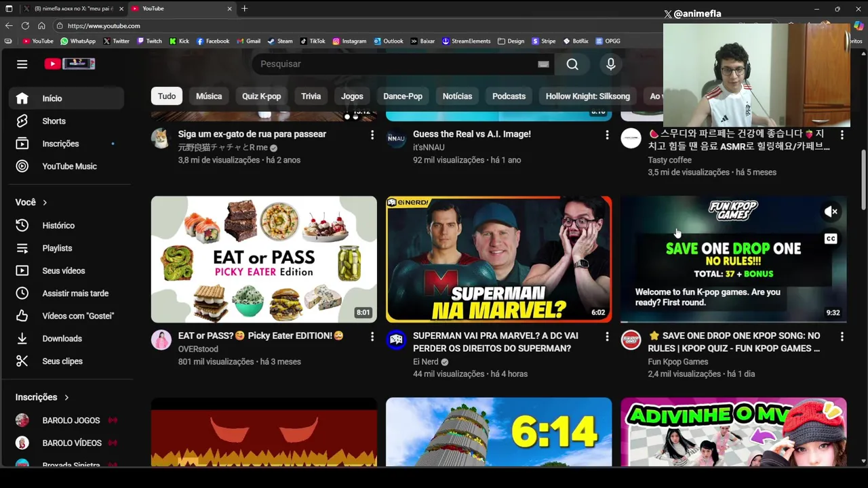Go to Início in the sidebar
This screenshot has height=488, width=868.
(66, 98)
